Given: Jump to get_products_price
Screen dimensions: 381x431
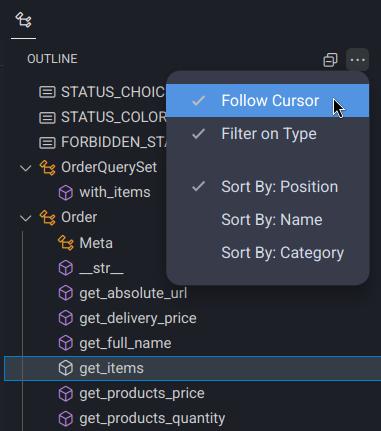Looking at the screenshot, I should pos(142,393).
